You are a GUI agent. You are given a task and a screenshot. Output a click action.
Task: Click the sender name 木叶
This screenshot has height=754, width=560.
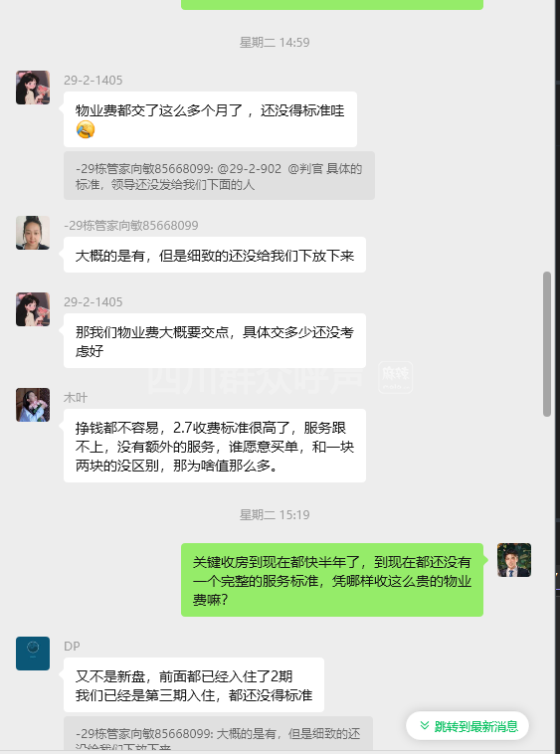pos(76,398)
